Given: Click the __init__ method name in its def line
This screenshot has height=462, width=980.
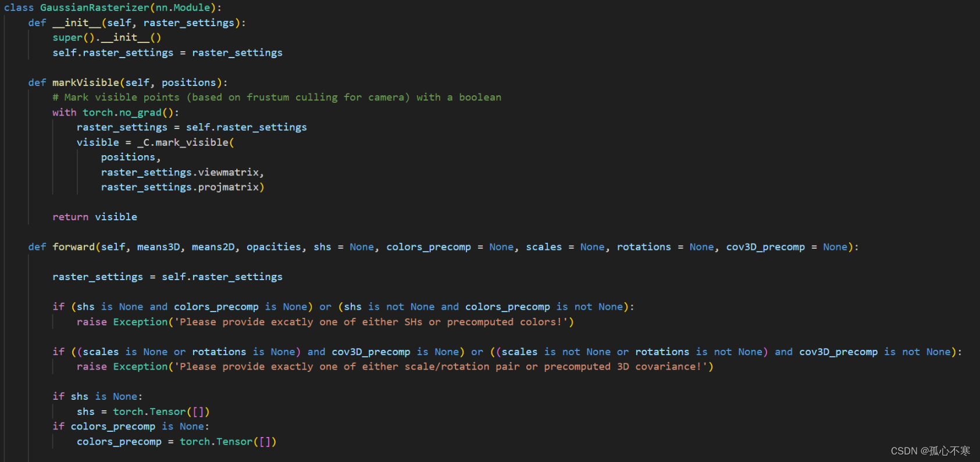Looking at the screenshot, I should click(x=77, y=23).
